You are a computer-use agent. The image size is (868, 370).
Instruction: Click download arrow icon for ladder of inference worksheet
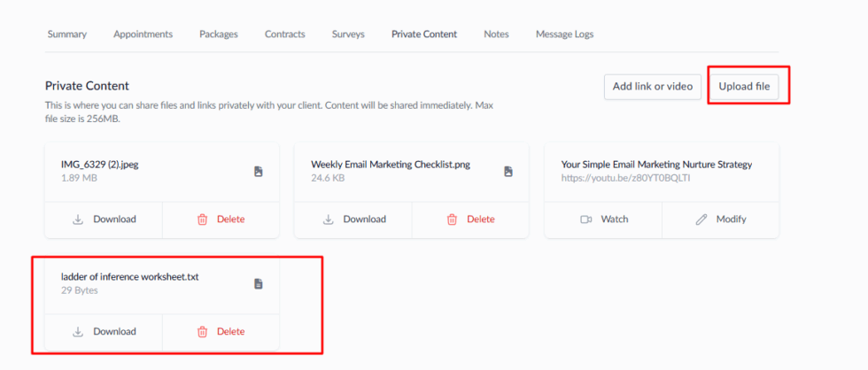click(78, 332)
